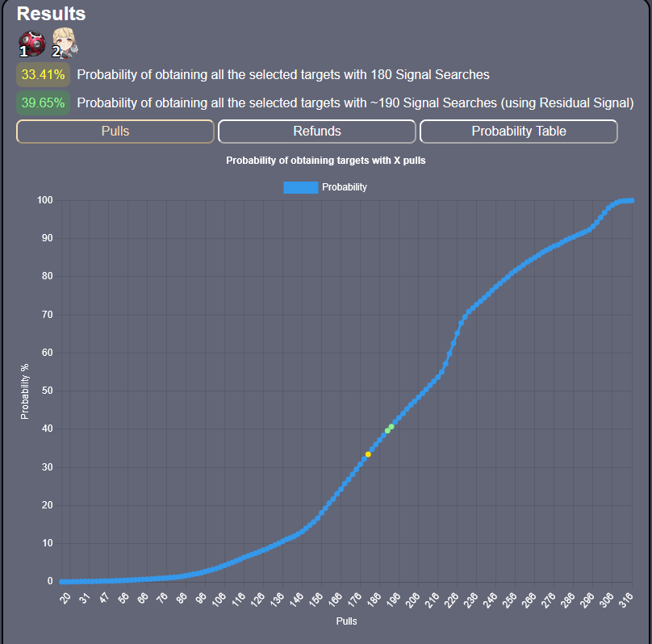
Task: Click the y-axis label 50
Action: coord(48,391)
